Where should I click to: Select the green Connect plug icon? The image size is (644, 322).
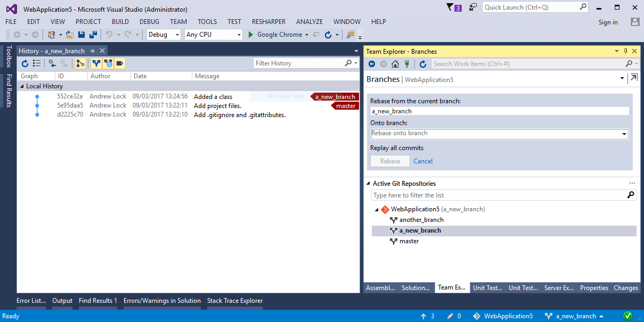(406, 63)
